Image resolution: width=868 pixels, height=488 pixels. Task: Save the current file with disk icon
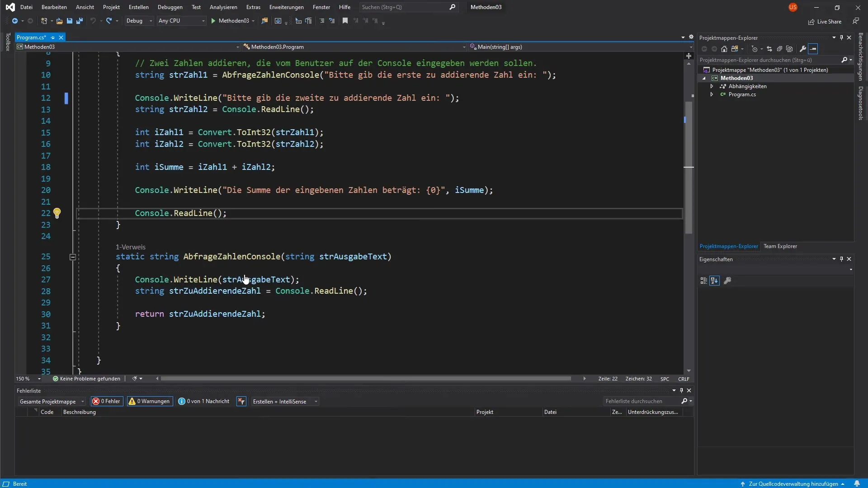[70, 21]
